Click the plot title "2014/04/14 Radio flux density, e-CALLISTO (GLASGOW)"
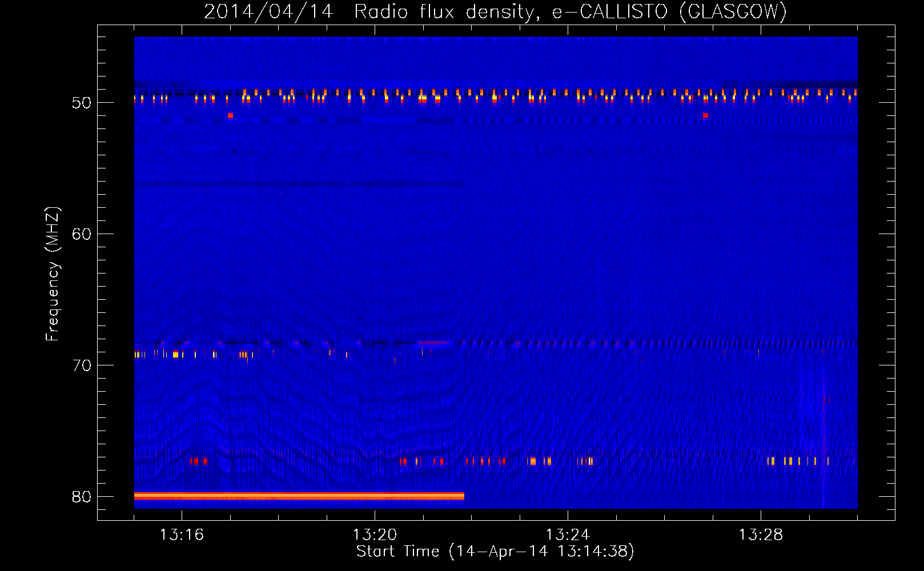This screenshot has height=571, width=924. click(x=495, y=11)
